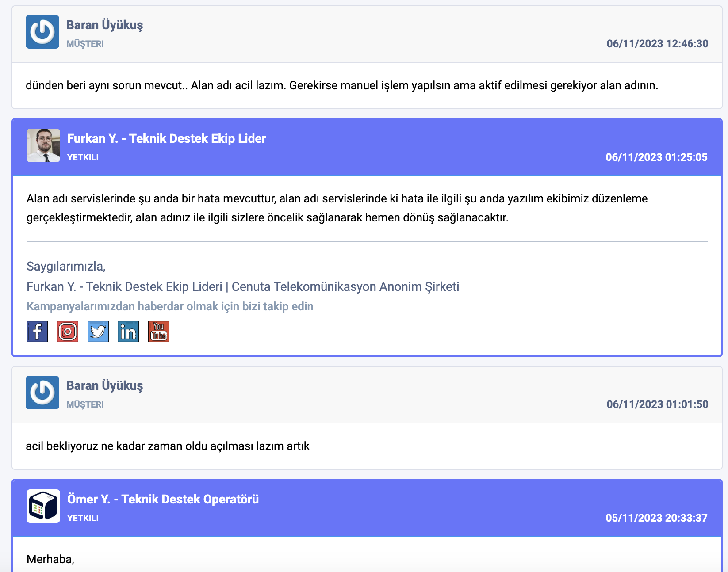The image size is (728, 572).
Task: Click the 06/11/2023 01:25:05 timestamp
Action: tap(657, 157)
